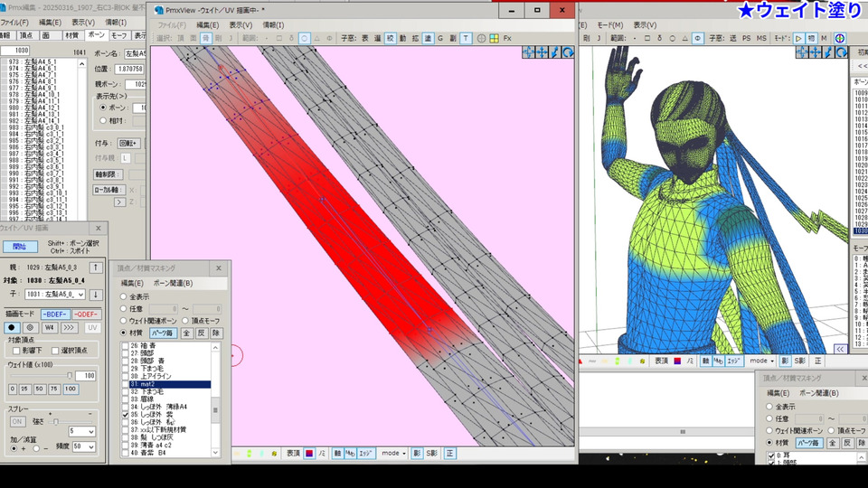Toggle the 塗 sub-window button in PmxView toolbar

427,39
